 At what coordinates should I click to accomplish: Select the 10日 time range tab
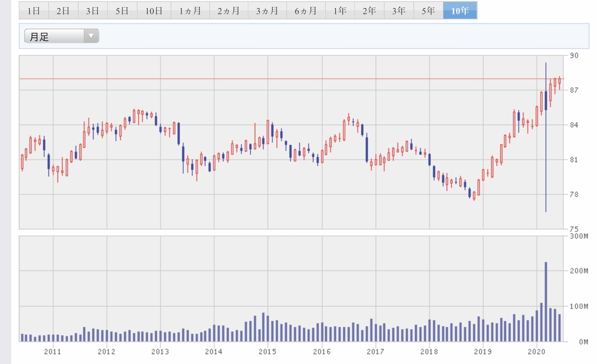154,10
